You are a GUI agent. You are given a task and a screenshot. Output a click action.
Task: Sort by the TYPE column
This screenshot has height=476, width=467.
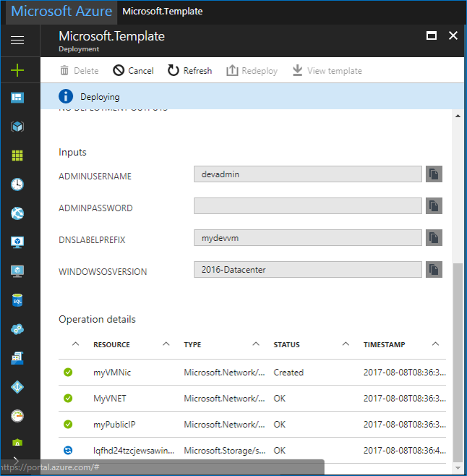click(192, 345)
